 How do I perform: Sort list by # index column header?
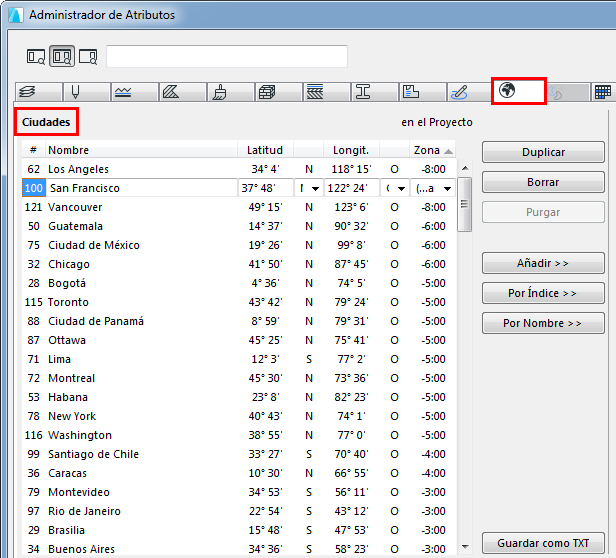pos(33,150)
